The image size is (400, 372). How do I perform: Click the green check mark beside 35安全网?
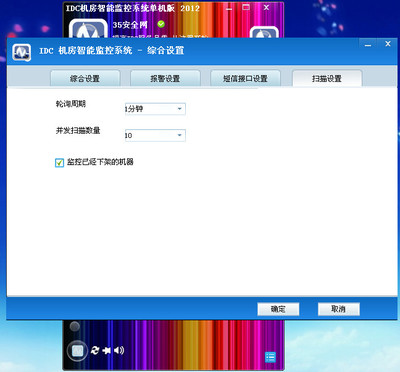161,24
